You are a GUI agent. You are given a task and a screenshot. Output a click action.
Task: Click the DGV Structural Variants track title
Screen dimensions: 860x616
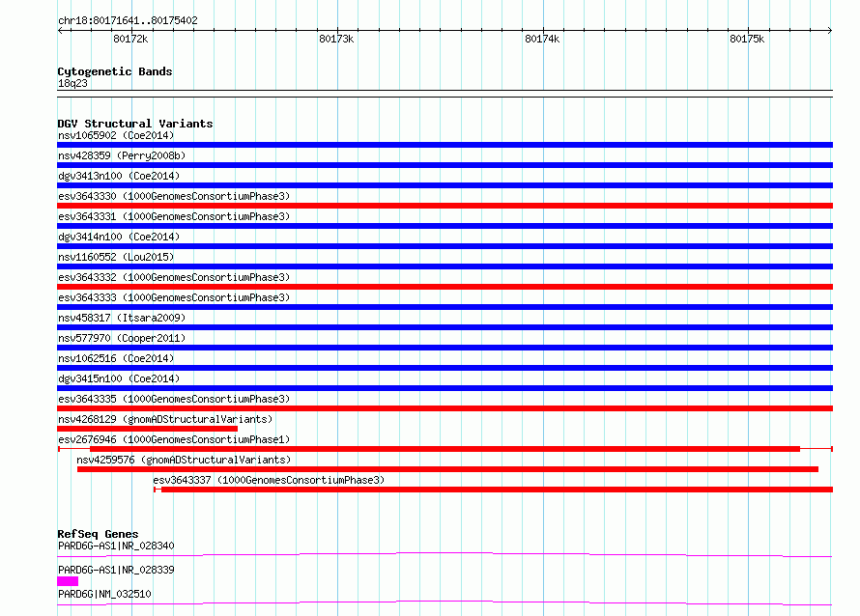coord(135,124)
